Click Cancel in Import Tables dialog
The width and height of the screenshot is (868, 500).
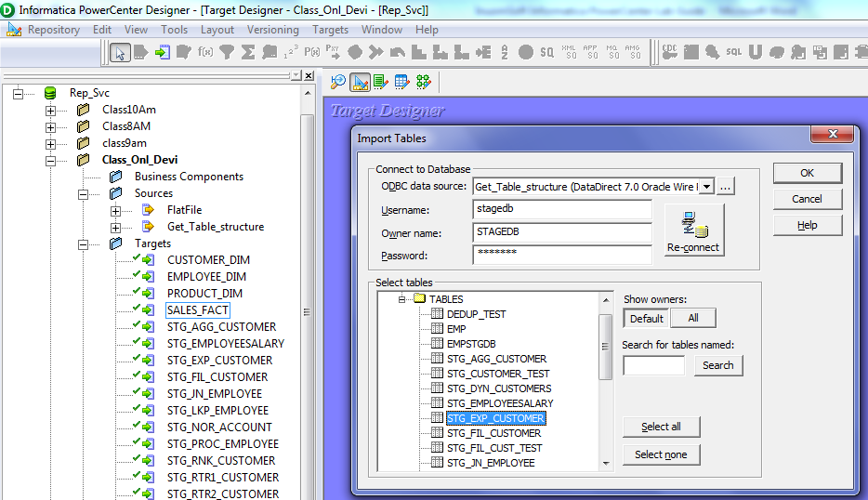pos(807,199)
